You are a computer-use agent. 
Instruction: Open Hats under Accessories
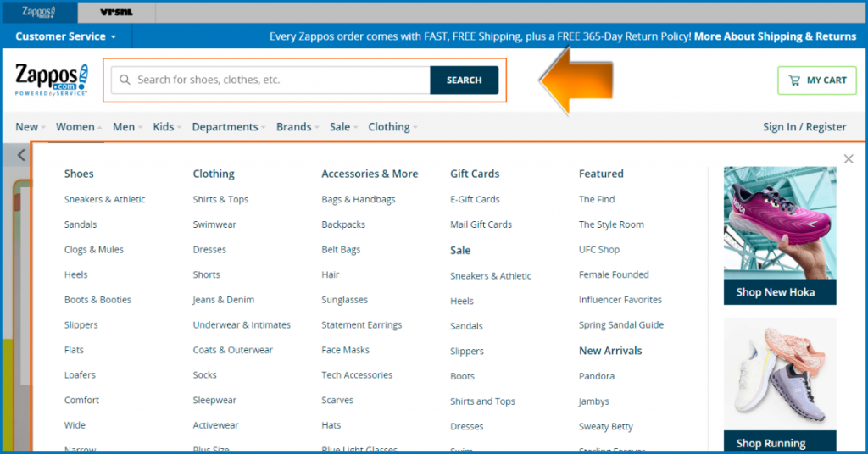click(x=331, y=425)
